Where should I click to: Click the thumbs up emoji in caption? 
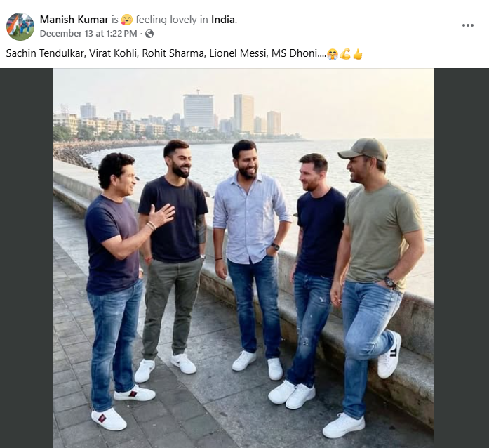[x=357, y=54]
